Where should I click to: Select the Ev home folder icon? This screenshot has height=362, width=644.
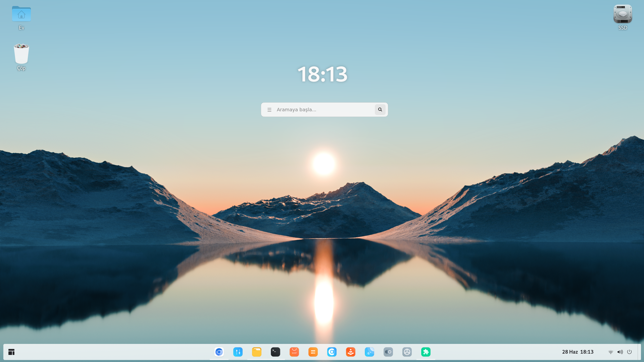[x=21, y=18]
